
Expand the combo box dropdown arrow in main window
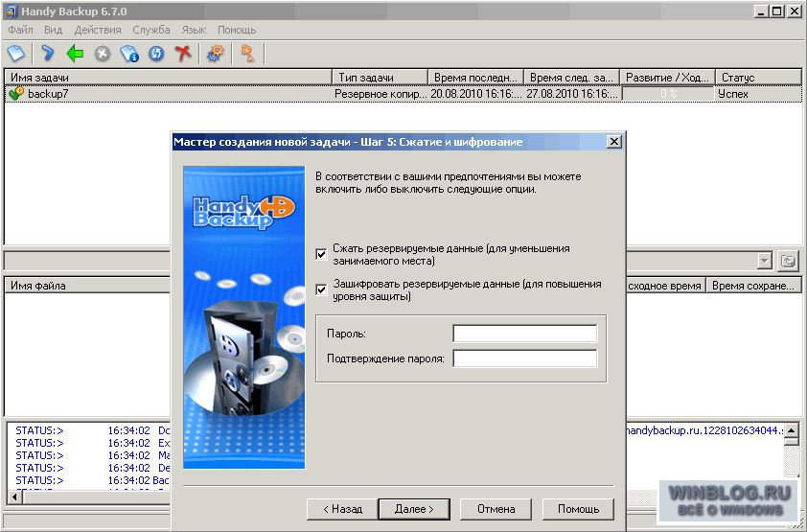[764, 261]
